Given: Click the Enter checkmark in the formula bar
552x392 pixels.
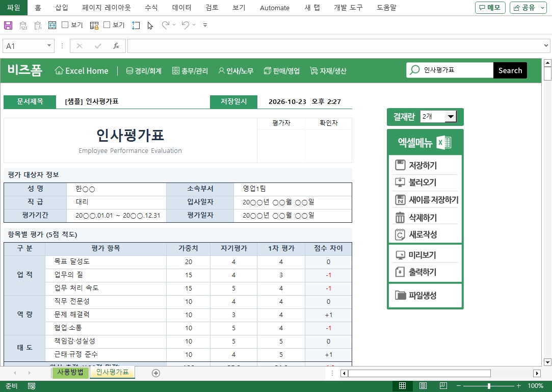Looking at the screenshot, I should (x=98, y=46).
